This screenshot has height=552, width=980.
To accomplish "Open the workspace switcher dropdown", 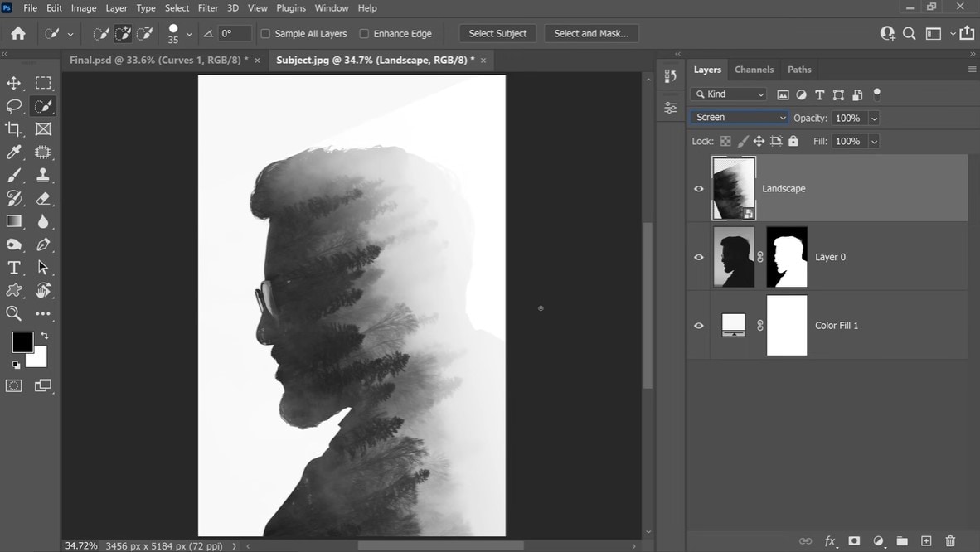I will click(953, 34).
